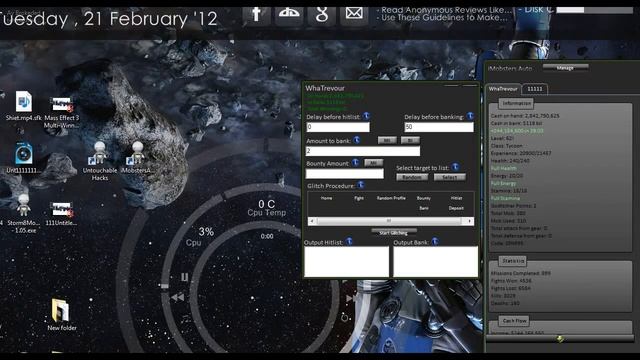Pause the desktop media widget
The width and height of the screenshot is (640, 360).
[x=184, y=278]
